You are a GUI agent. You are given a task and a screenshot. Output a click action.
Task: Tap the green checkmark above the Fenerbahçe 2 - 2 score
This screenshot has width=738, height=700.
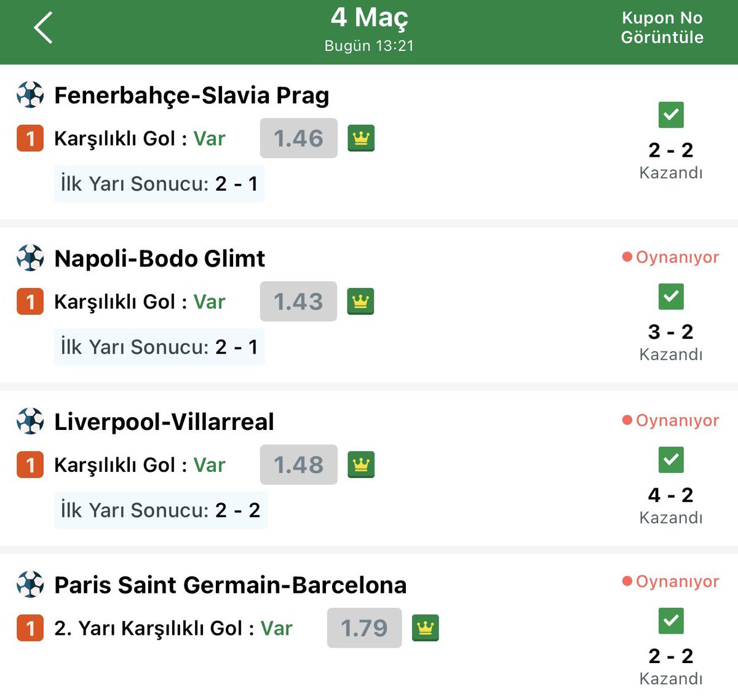tap(671, 114)
